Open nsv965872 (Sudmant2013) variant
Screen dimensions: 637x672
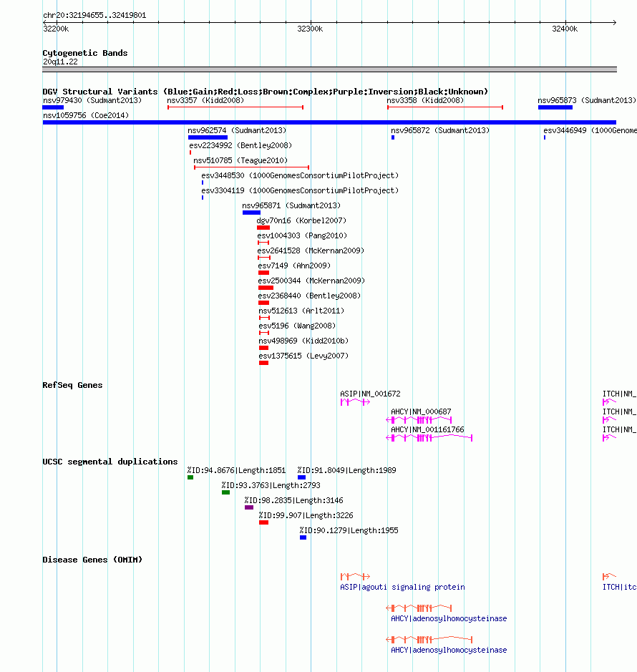coord(439,130)
